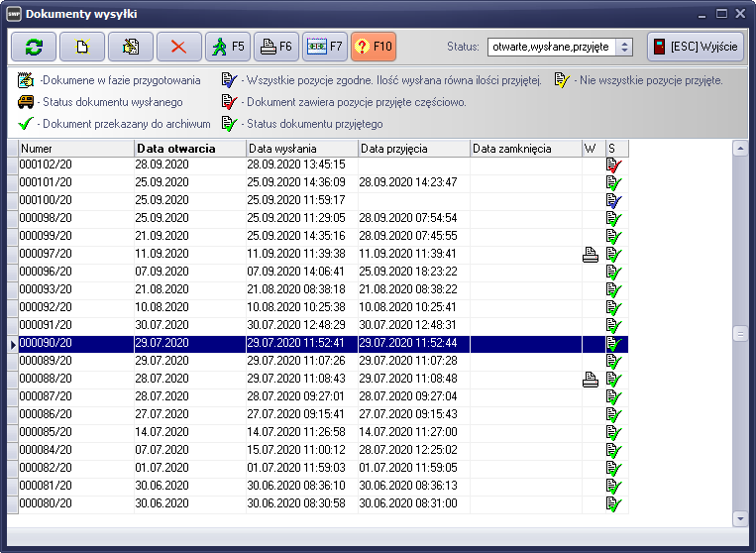Click the Data wysłania column header

coord(301,148)
